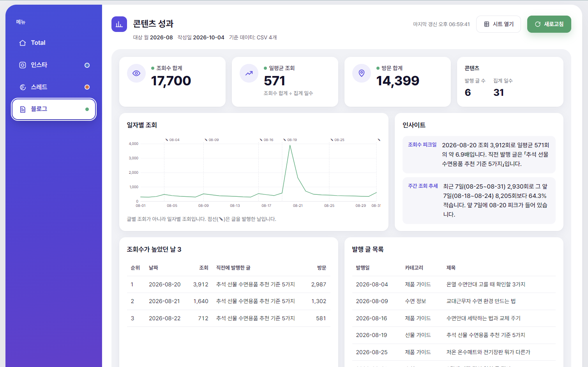
Task: Click the 2026-08-22 date in rank 3 row
Action: pos(165,318)
